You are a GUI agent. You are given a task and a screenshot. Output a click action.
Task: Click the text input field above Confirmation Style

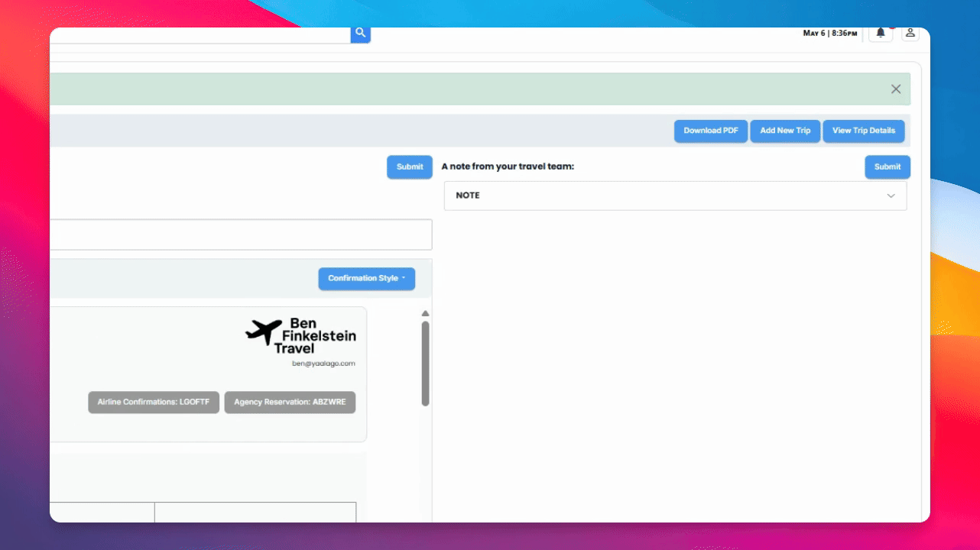(241, 235)
